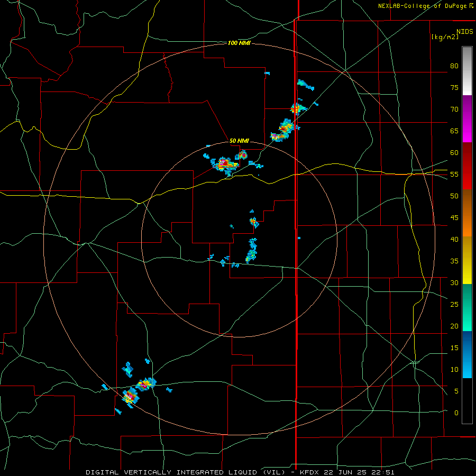Click the 20 value on the scale

[454, 326]
